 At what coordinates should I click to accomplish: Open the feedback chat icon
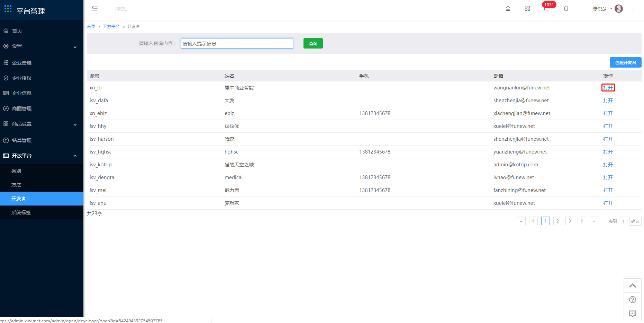pos(633,314)
